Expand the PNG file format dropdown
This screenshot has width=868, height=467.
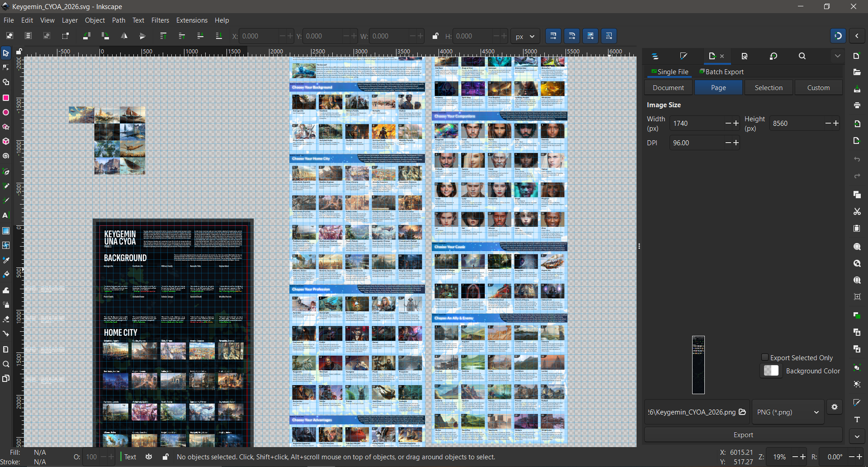[x=788, y=412]
